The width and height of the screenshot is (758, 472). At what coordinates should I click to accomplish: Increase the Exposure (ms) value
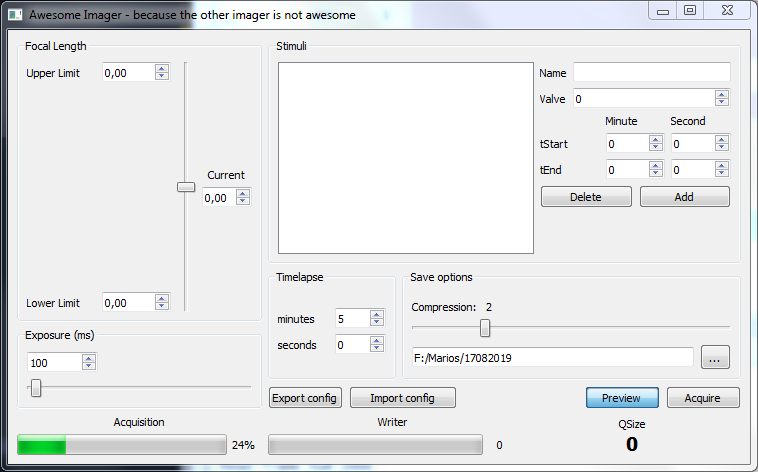click(x=88, y=358)
